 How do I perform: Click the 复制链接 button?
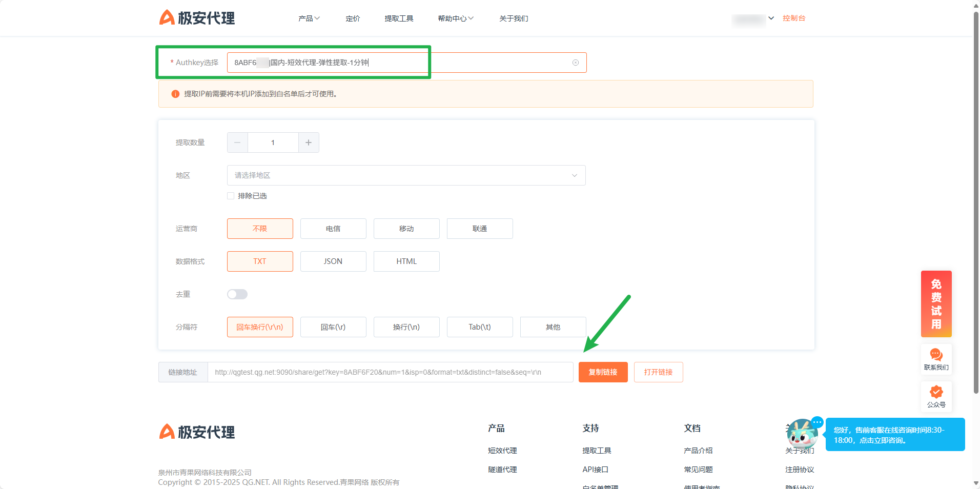point(603,372)
